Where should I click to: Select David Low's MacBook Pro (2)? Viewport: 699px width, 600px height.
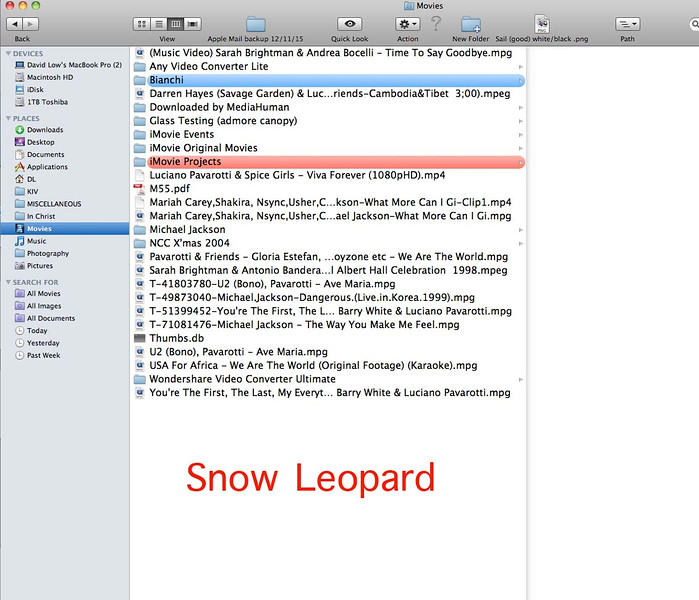click(x=68, y=65)
